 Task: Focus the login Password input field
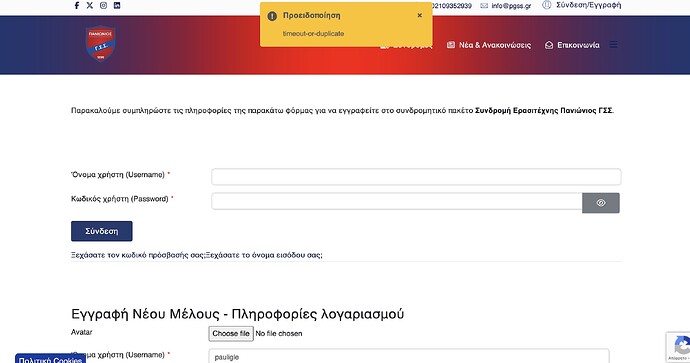(397, 201)
